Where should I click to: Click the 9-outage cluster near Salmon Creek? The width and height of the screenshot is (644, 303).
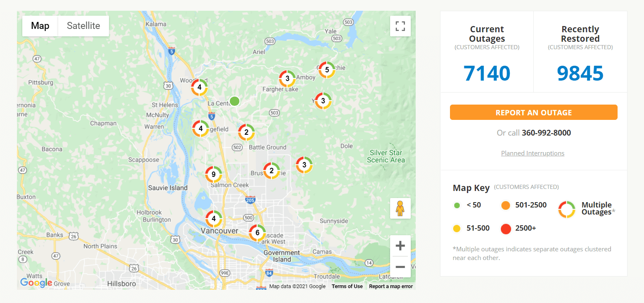pyautogui.click(x=213, y=174)
